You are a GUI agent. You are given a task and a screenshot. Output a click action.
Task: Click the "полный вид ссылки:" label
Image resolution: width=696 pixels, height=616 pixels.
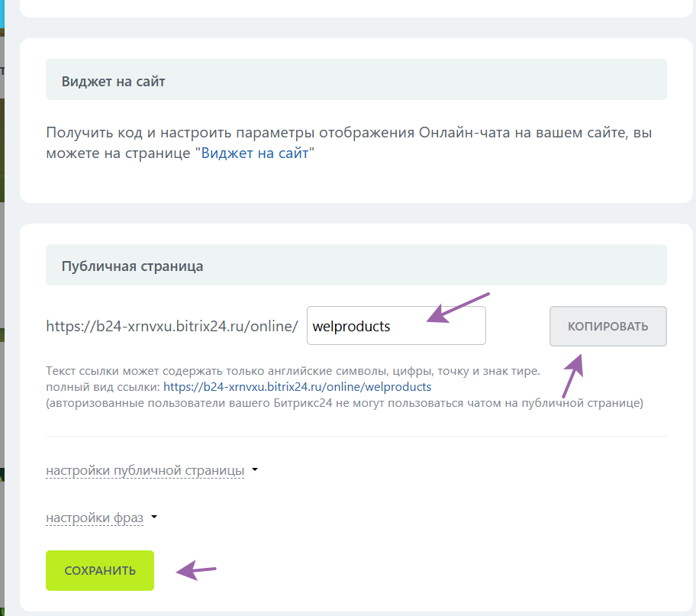(x=103, y=386)
